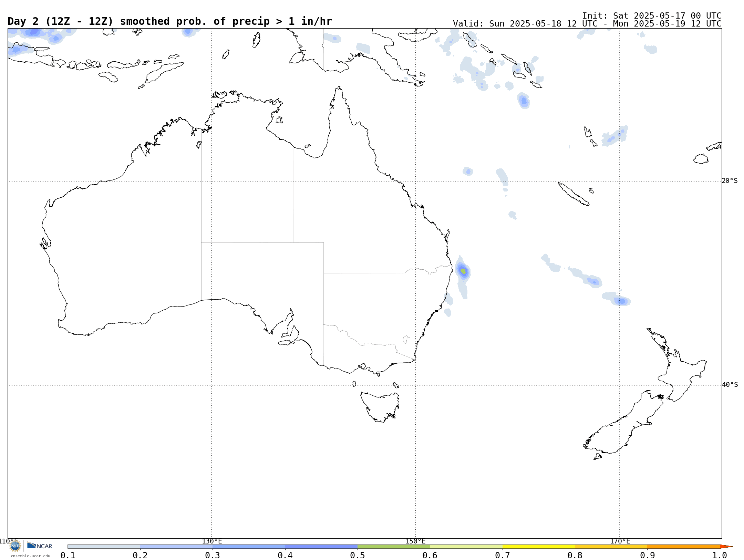Click the 0.1–0.2 pale gray colorbar segment
Image resolution: width=744 pixels, height=560 pixels.
point(104,547)
